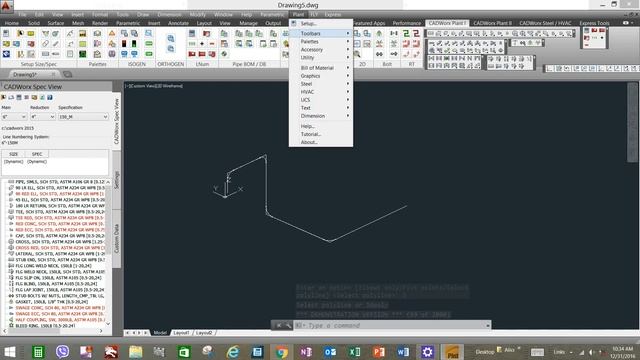Open the Specification dropdown showing 150_M

click(83, 117)
